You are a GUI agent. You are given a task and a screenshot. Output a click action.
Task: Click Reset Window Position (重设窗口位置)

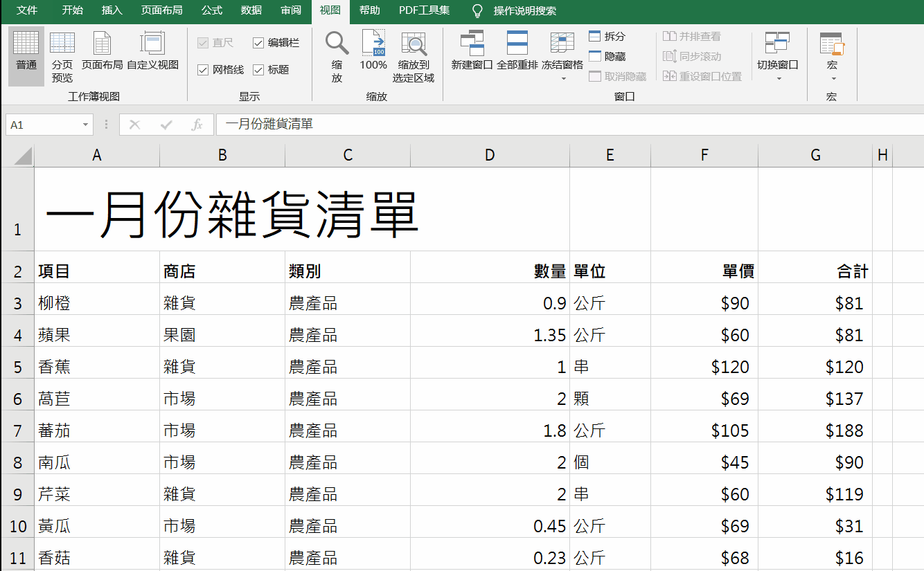[702, 76]
